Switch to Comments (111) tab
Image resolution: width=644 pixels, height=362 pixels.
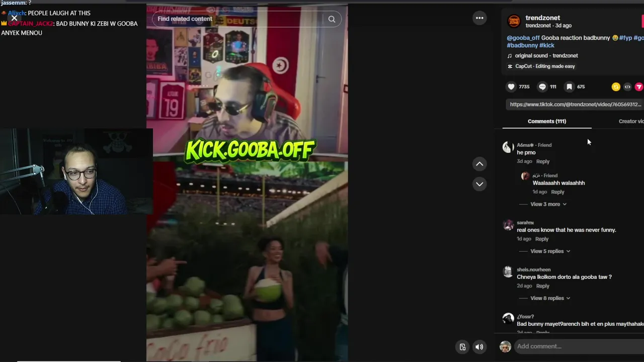547,121
